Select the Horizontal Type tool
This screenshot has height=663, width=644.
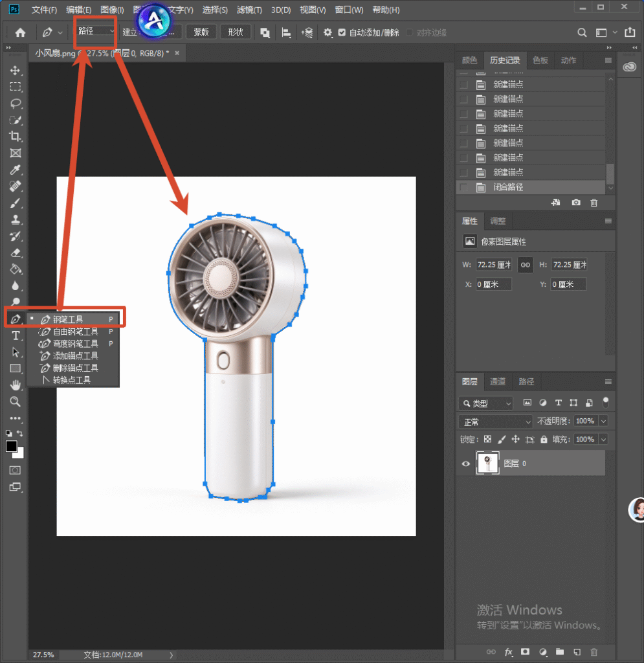pyautogui.click(x=16, y=336)
